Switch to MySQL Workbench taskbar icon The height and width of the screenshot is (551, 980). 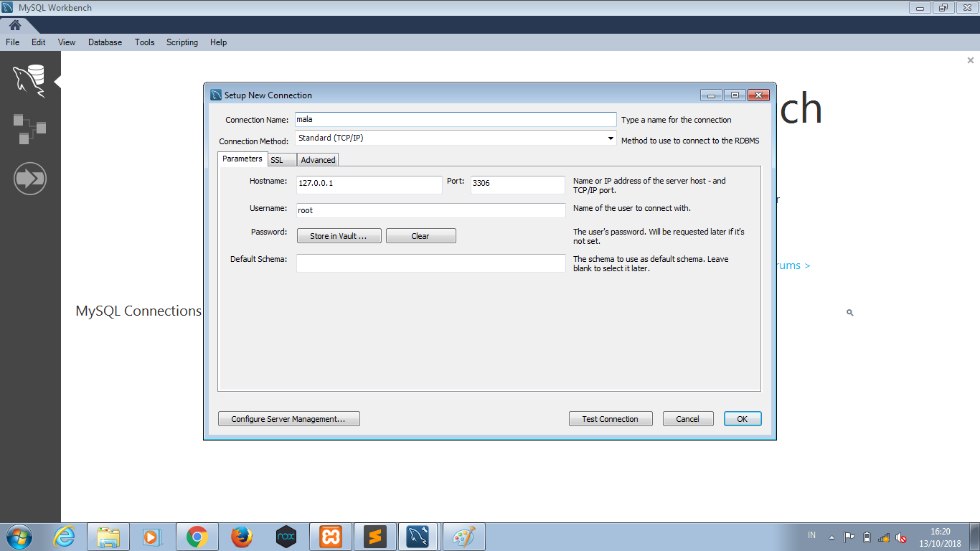[418, 537]
